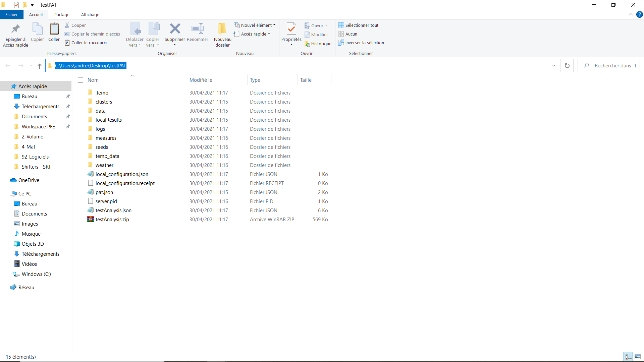Click the Historique icon
Screen dimensions: 644x362
point(307,44)
